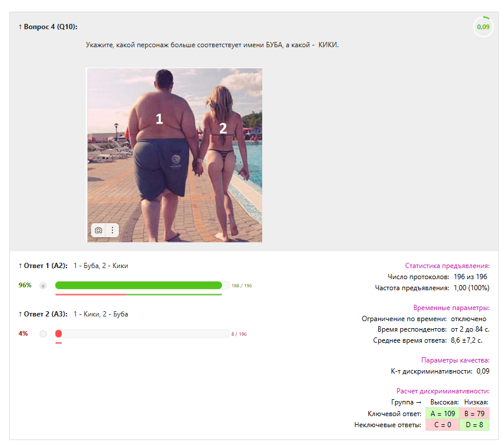The height and width of the screenshot is (447, 504).
Task: Click the Время респондентов value от 2 до 84 с.
Action: 470,329
